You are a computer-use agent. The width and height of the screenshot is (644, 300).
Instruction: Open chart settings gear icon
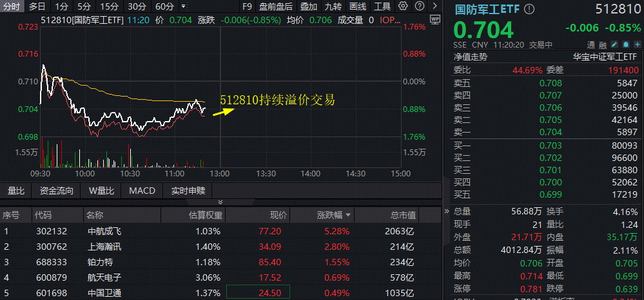pyautogui.click(x=403, y=6)
